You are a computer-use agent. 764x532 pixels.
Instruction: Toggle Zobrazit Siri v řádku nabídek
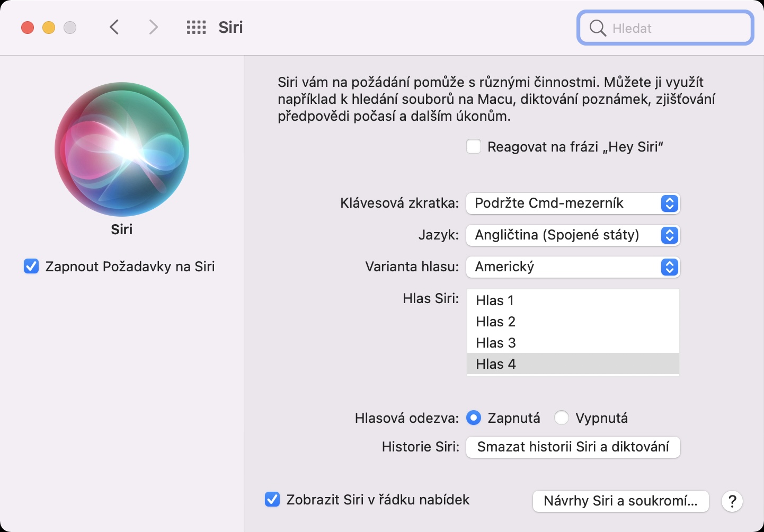coord(272,499)
